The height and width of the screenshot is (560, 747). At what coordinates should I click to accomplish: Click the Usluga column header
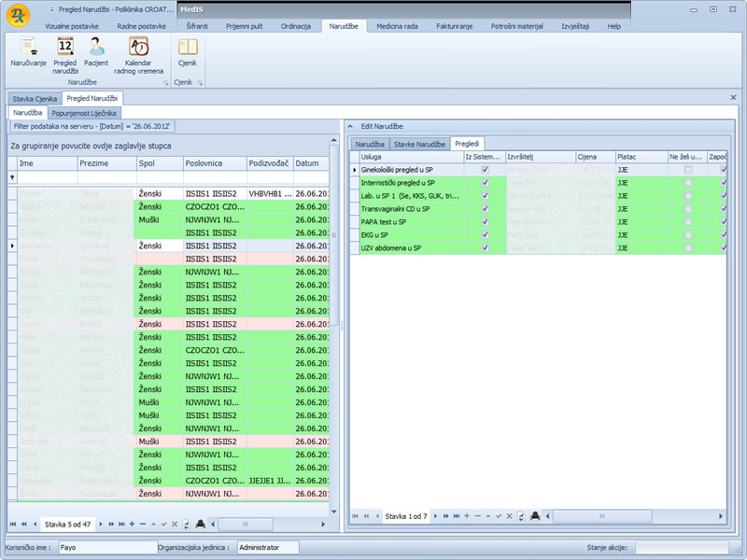tap(412, 157)
